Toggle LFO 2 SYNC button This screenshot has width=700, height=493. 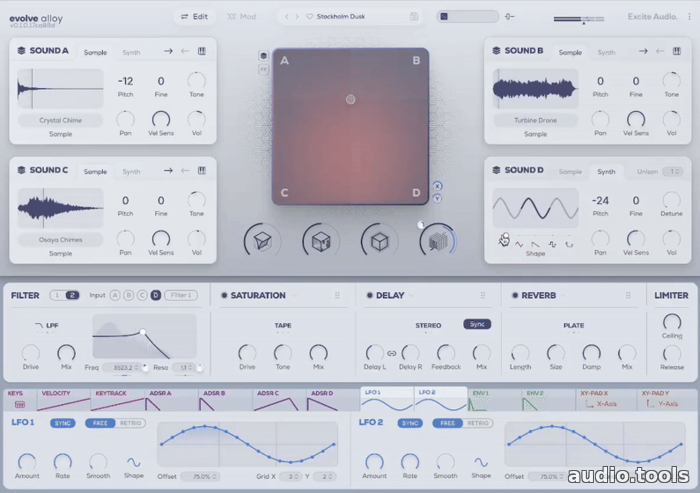click(410, 423)
